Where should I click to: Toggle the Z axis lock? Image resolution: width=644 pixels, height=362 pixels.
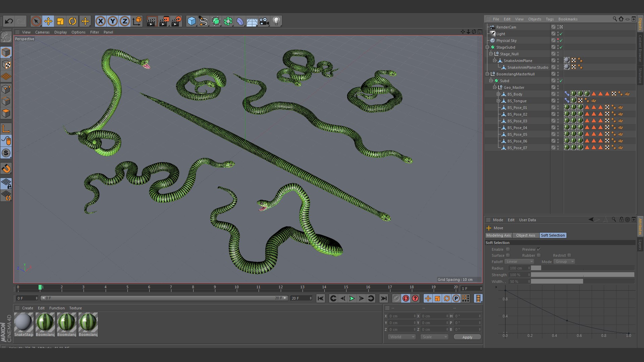pyautogui.click(x=125, y=21)
